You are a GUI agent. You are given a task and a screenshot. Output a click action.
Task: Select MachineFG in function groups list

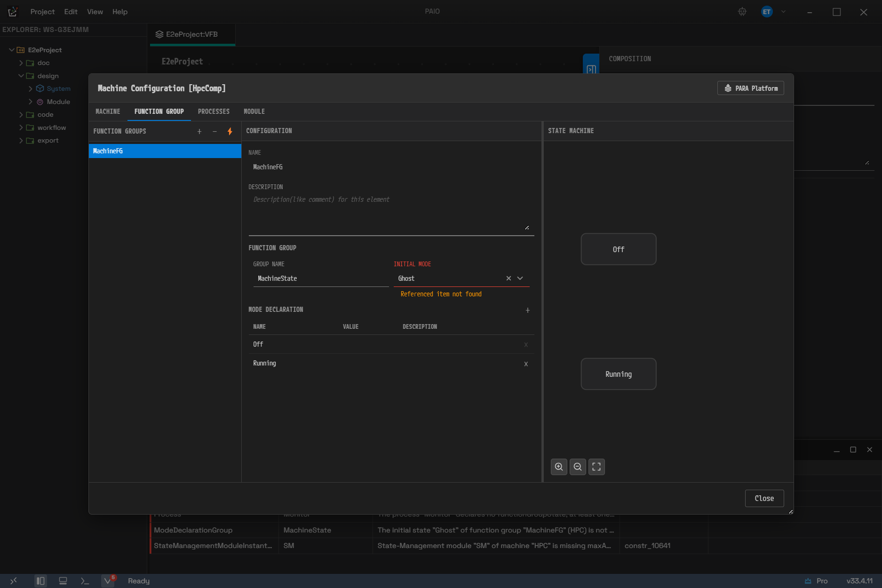click(x=165, y=151)
